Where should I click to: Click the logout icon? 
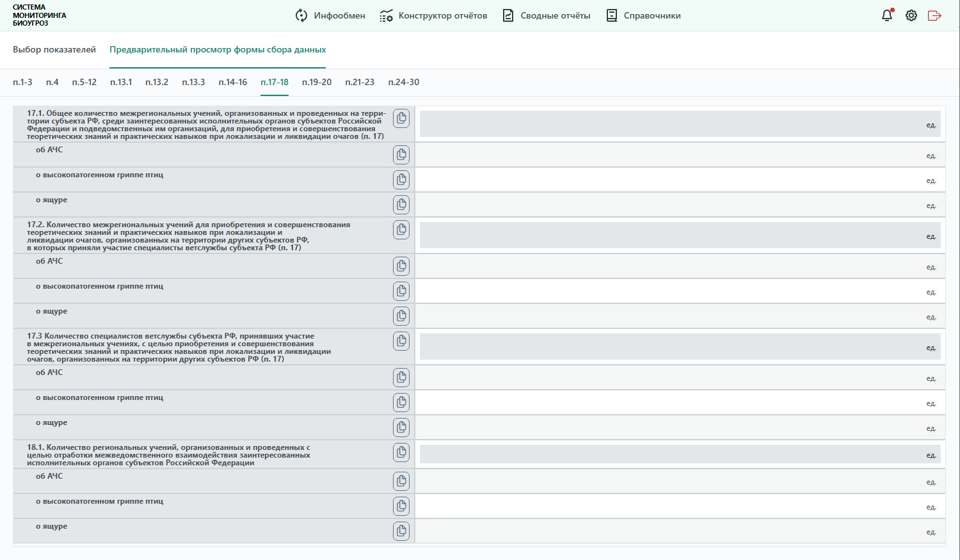[934, 15]
